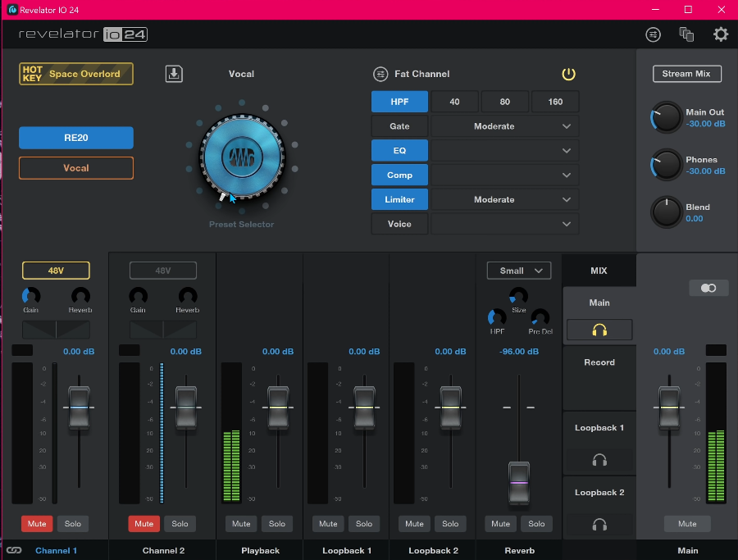Click the Main Out -30.00 dB value
The image size is (738, 560).
(705, 124)
